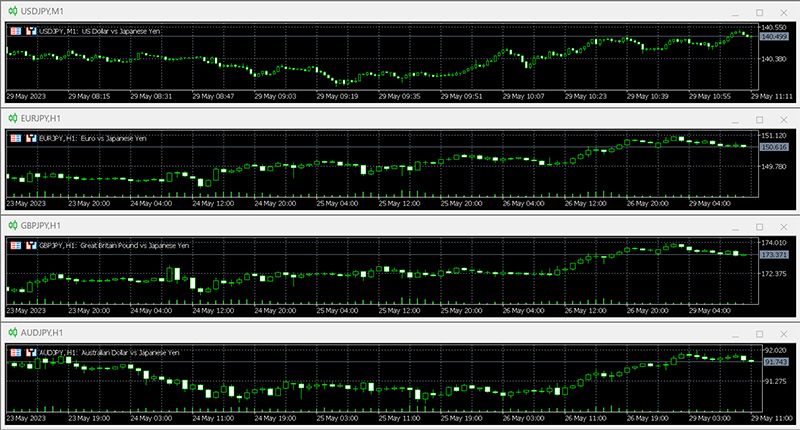Click price level 172.375 on GBPJPY scale
Viewport: 800px width, 430px height.
[774, 274]
